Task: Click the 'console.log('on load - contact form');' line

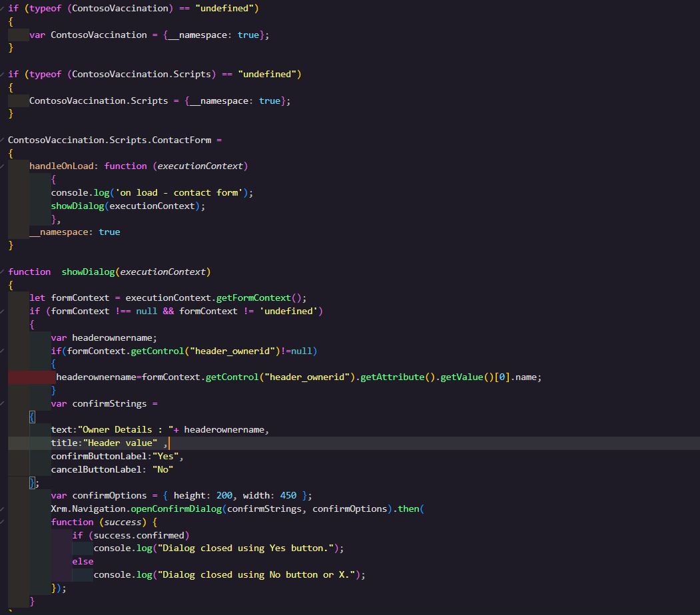Action: point(152,192)
